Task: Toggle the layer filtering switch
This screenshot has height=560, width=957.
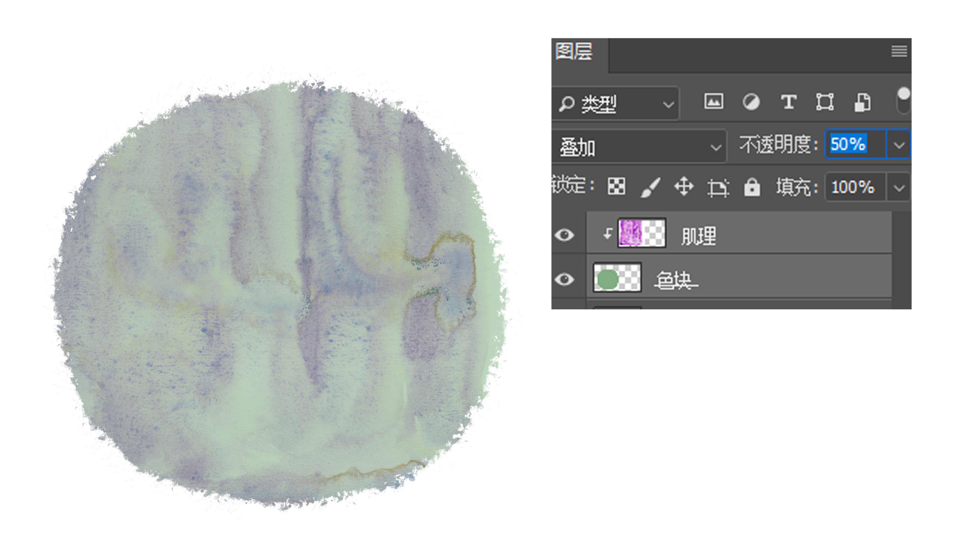Action: point(903,101)
